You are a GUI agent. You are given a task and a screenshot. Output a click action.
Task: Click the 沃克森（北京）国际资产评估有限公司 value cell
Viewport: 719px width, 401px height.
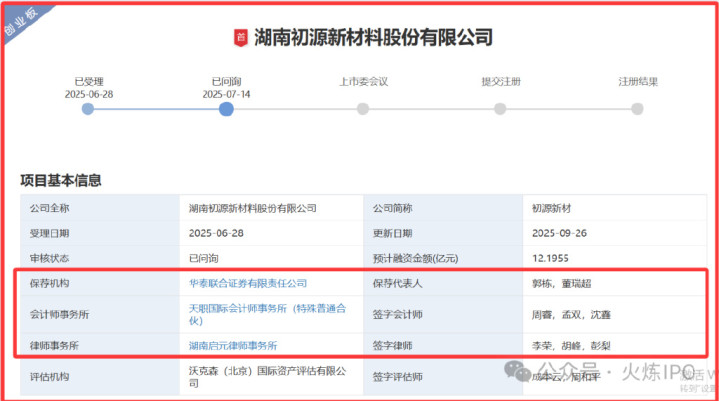(x=271, y=377)
